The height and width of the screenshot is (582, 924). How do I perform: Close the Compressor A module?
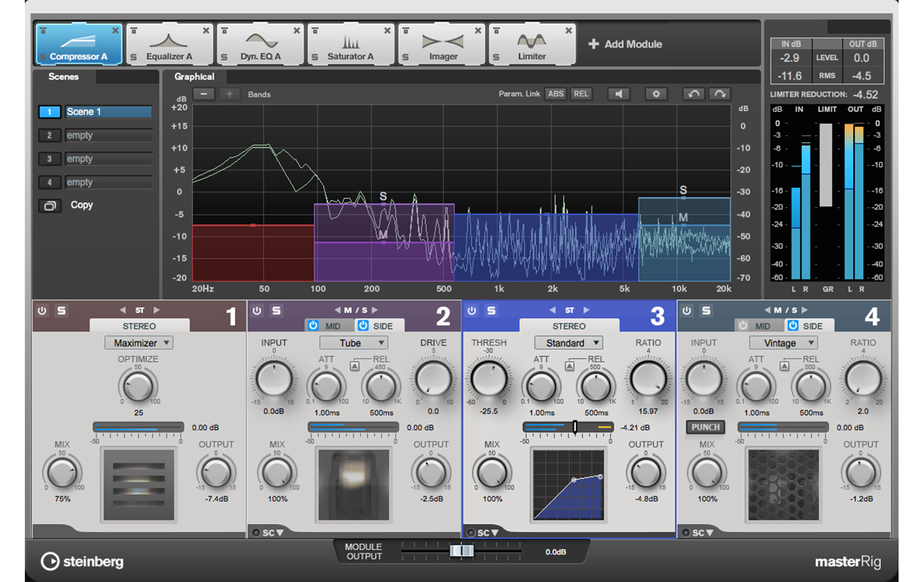pos(115,31)
